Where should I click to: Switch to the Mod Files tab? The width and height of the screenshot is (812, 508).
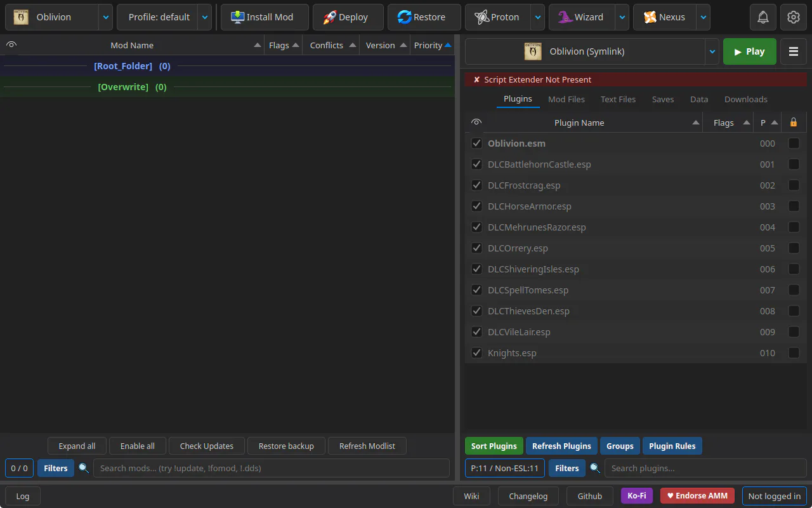(x=566, y=99)
